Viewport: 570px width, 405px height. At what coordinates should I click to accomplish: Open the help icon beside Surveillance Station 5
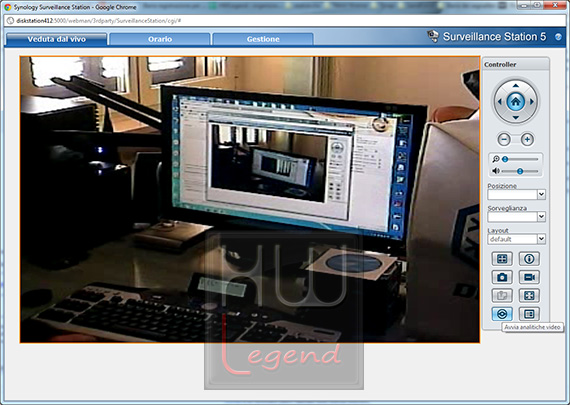tap(558, 37)
